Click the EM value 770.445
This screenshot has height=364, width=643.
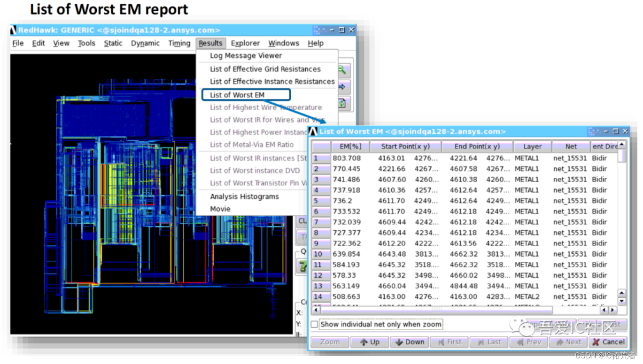click(347, 169)
